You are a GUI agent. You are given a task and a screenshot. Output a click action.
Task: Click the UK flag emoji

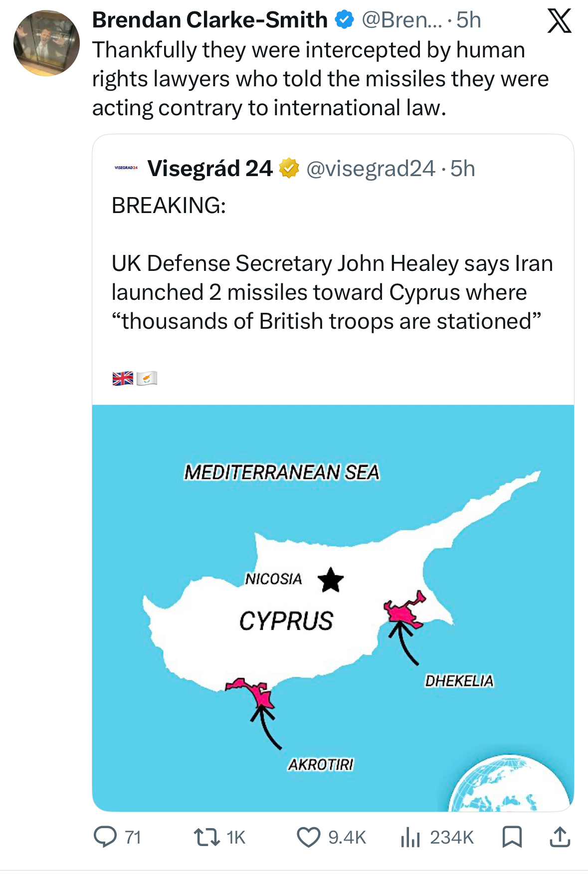123,379
